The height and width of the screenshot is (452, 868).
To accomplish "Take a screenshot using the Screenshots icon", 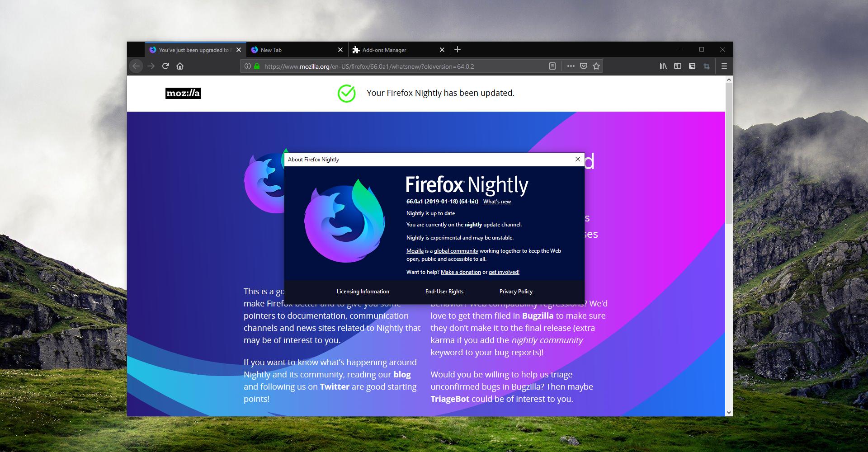I will tap(706, 66).
